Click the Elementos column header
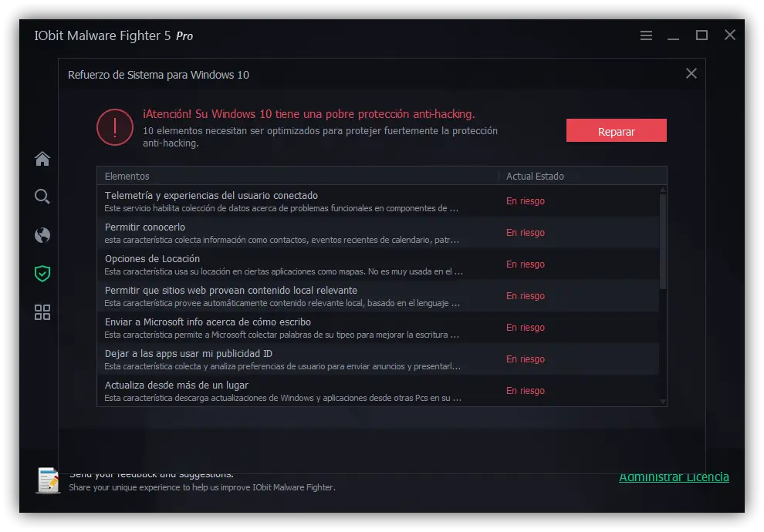 298,177
